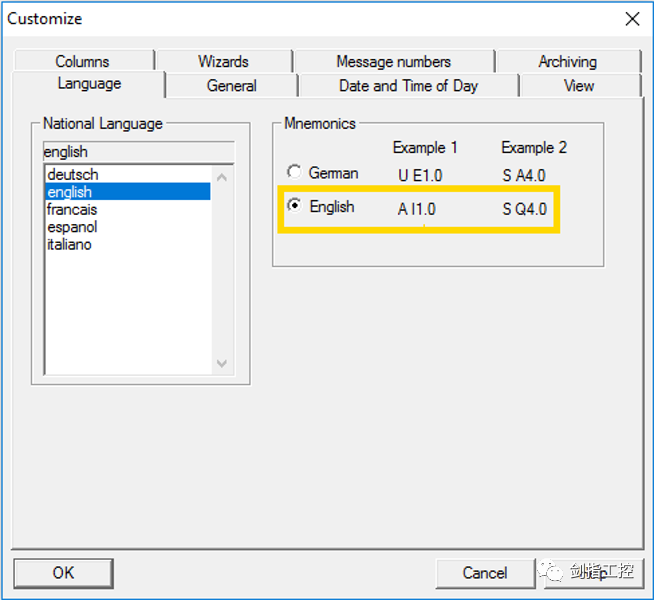The width and height of the screenshot is (654, 600).
Task: Choose espanol from the language list
Action: click(72, 227)
